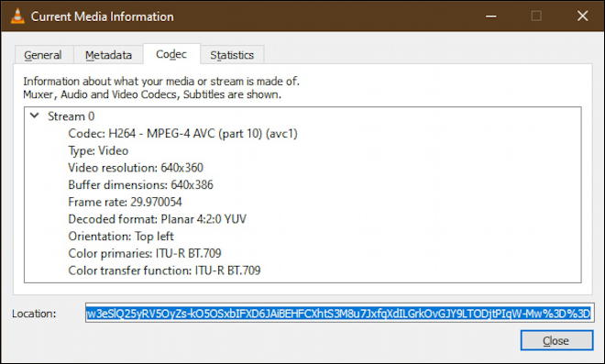Select the Codec tab
Screen dimensions: 605x364
tap(171, 54)
